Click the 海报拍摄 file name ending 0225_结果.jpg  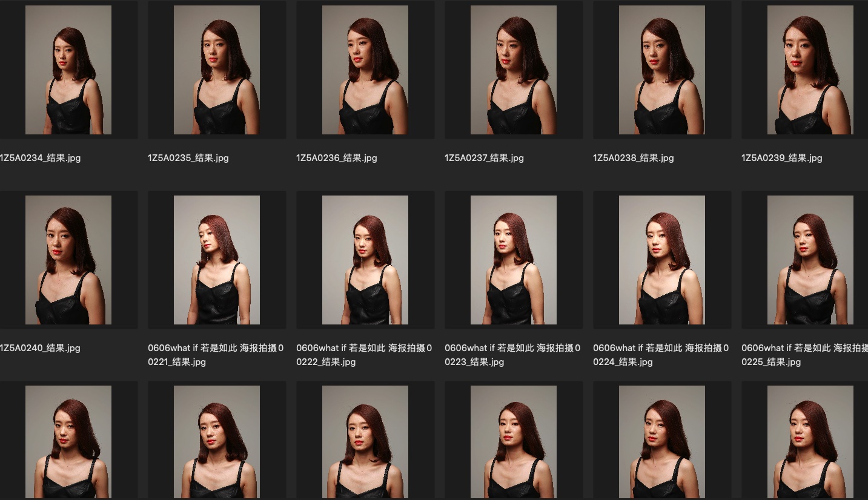pos(804,355)
